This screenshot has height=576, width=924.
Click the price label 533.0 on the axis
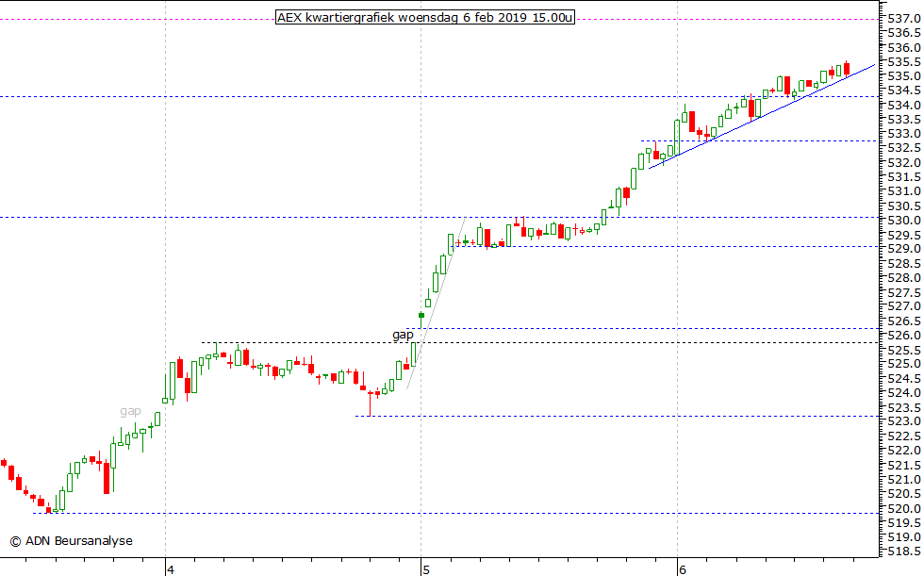904,134
